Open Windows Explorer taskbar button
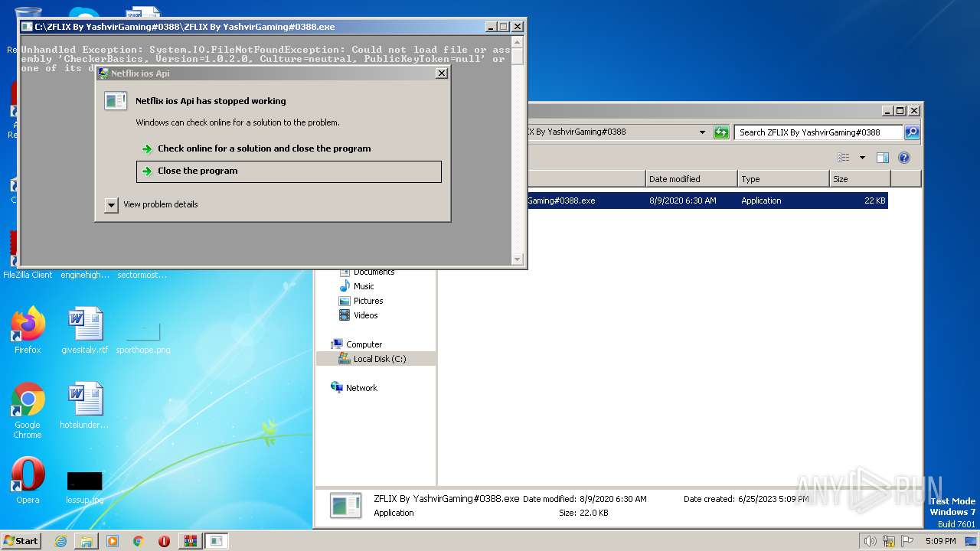This screenshot has height=551, width=980. [x=87, y=541]
